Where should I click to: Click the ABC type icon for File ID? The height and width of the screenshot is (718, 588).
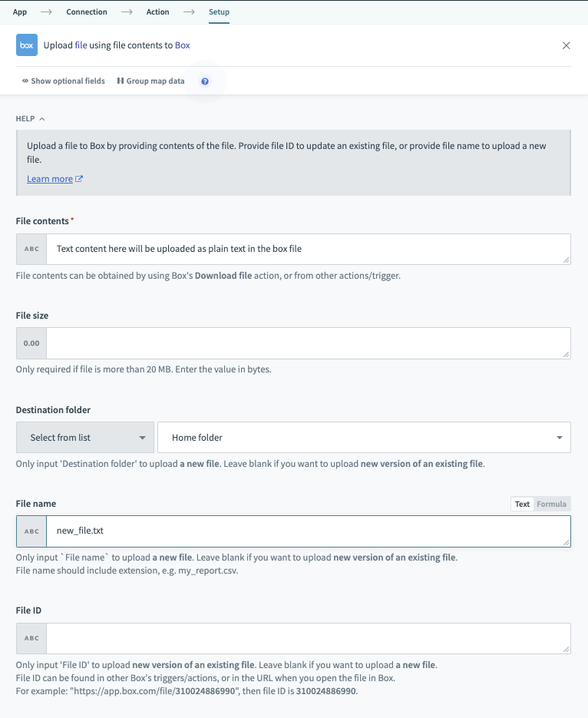tap(31, 638)
